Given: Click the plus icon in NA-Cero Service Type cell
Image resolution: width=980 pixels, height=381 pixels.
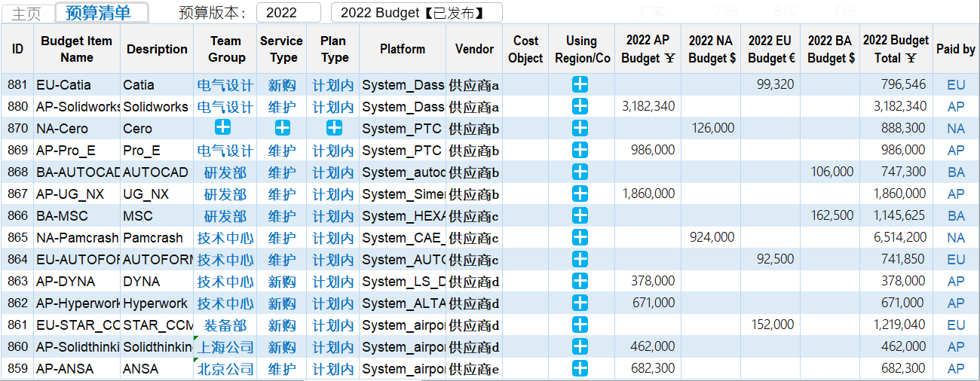Looking at the screenshot, I should (x=282, y=129).
